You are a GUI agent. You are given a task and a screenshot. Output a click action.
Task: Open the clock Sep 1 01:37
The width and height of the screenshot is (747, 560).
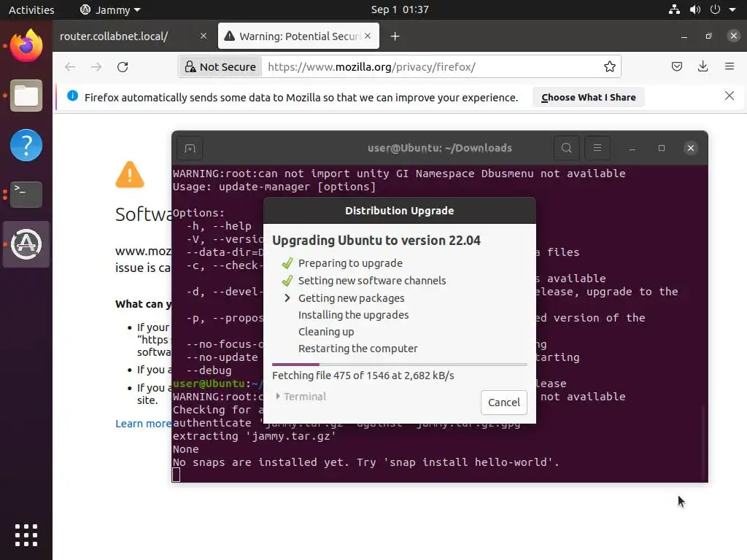400,9
